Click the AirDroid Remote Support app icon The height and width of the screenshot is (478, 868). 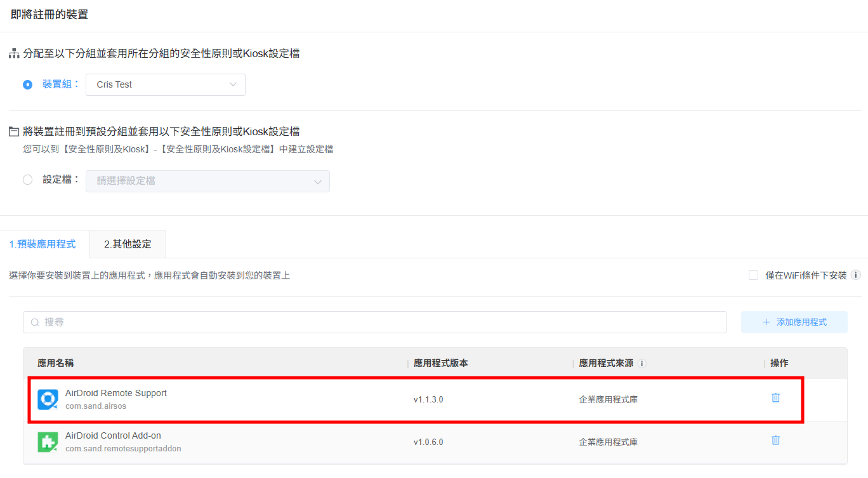[x=48, y=399]
